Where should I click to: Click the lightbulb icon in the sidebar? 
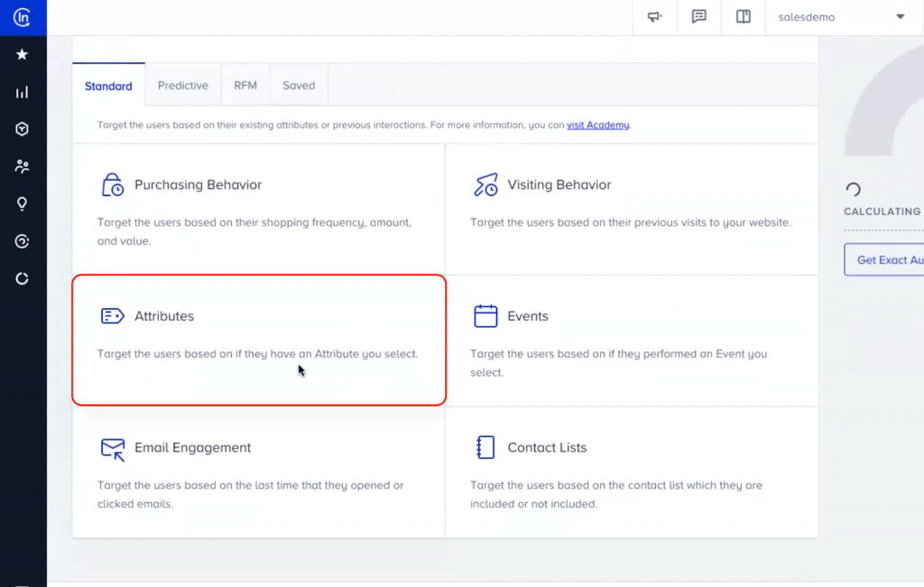point(23,204)
